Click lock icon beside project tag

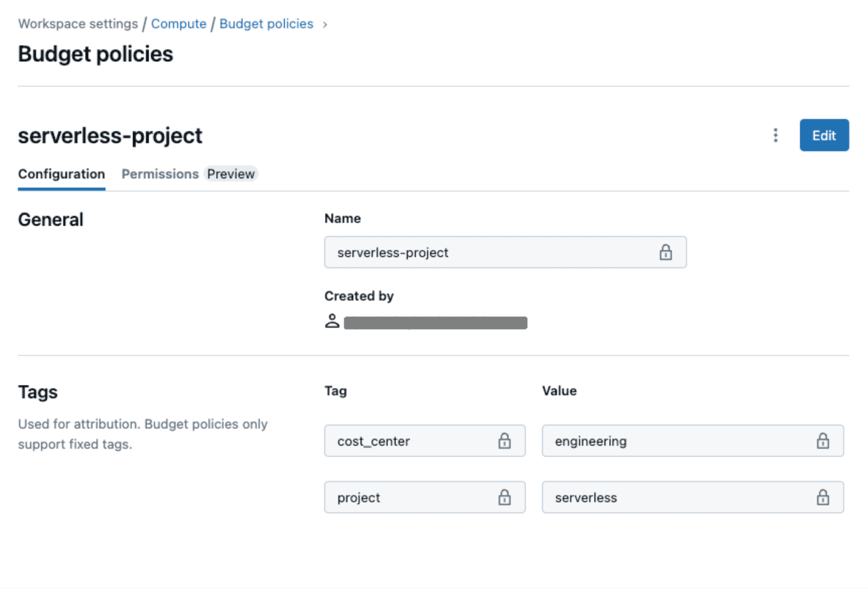(505, 497)
